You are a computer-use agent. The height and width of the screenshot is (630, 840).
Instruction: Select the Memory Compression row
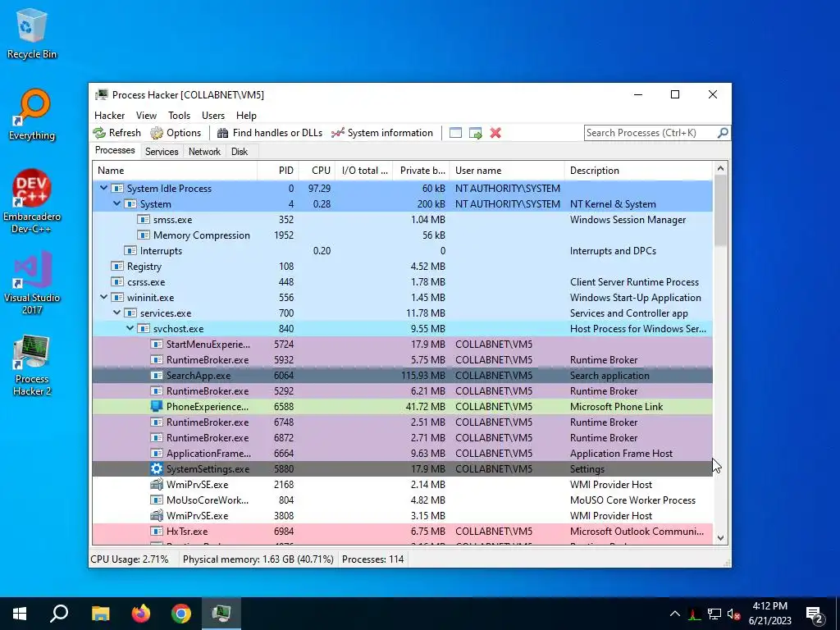[402, 235]
